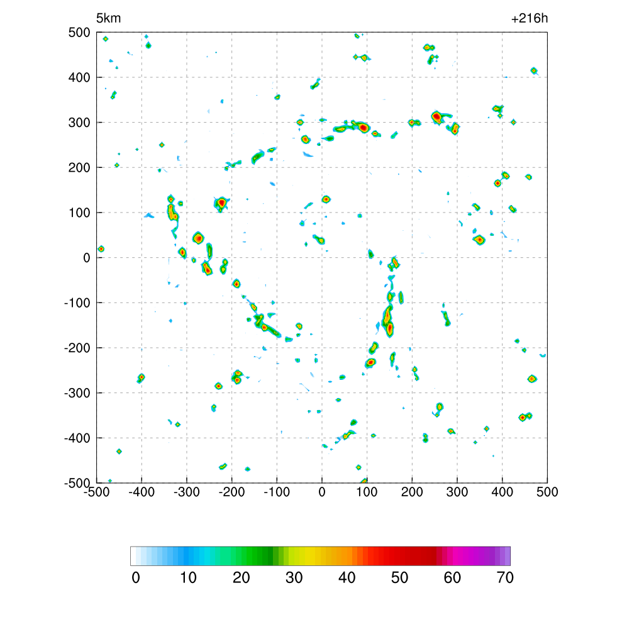
Task: Click the colorbar label 10
Action: click(189, 578)
